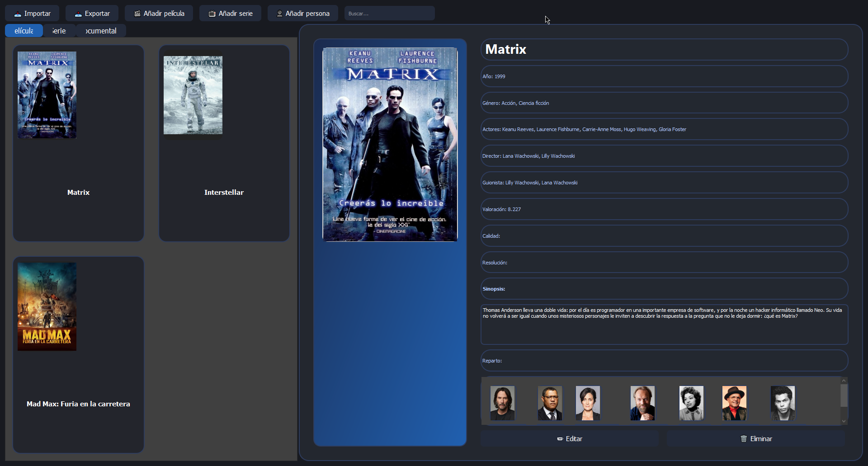The width and height of the screenshot is (868, 466).
Task: Select the Interstellar poster thumbnail
Action: coord(193,95)
